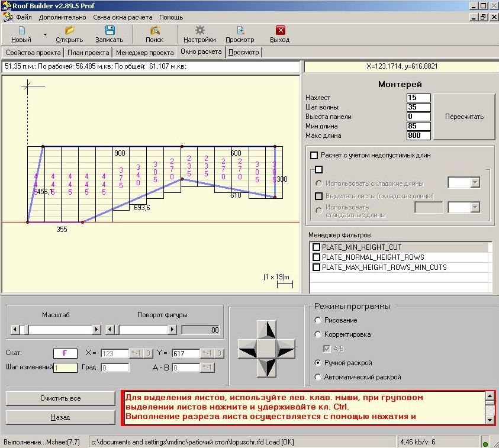The image size is (499, 448).
Task: Check the PLATE_MIN_HEIGHT_CUT filter
Action: point(316,247)
